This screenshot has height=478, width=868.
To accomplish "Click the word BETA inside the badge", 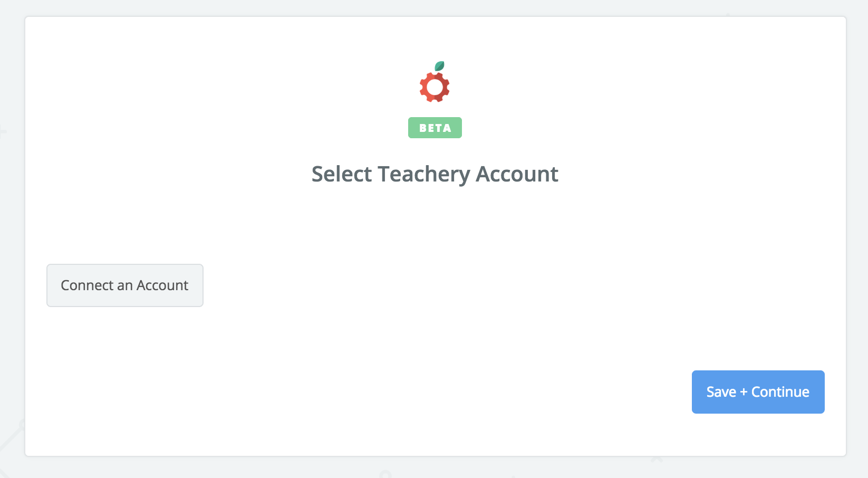I will (x=435, y=128).
